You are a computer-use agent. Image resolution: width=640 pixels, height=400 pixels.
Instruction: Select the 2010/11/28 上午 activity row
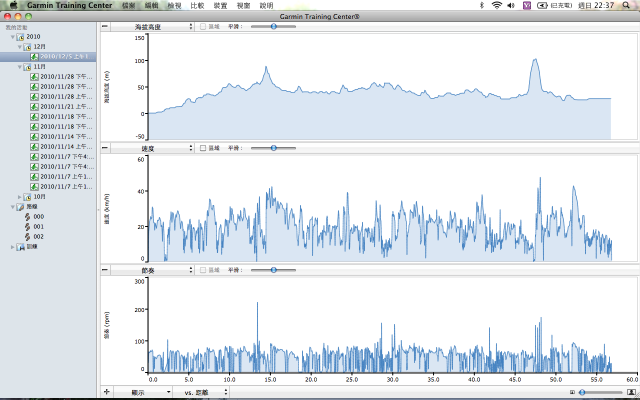(x=48, y=97)
